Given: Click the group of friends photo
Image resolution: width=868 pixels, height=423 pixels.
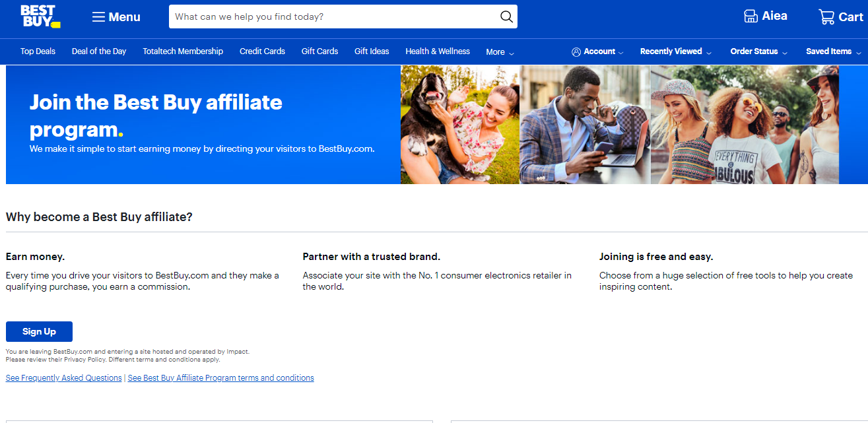Looking at the screenshot, I should [745, 125].
